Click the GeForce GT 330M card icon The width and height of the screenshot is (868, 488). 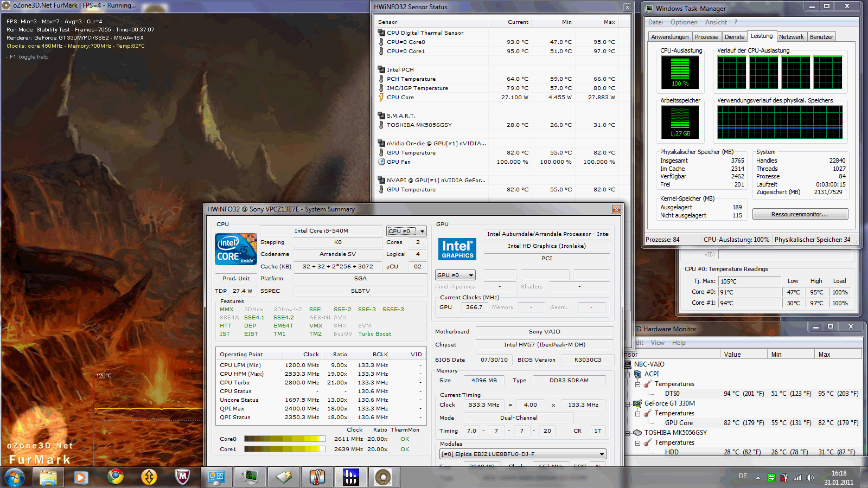pos(639,403)
